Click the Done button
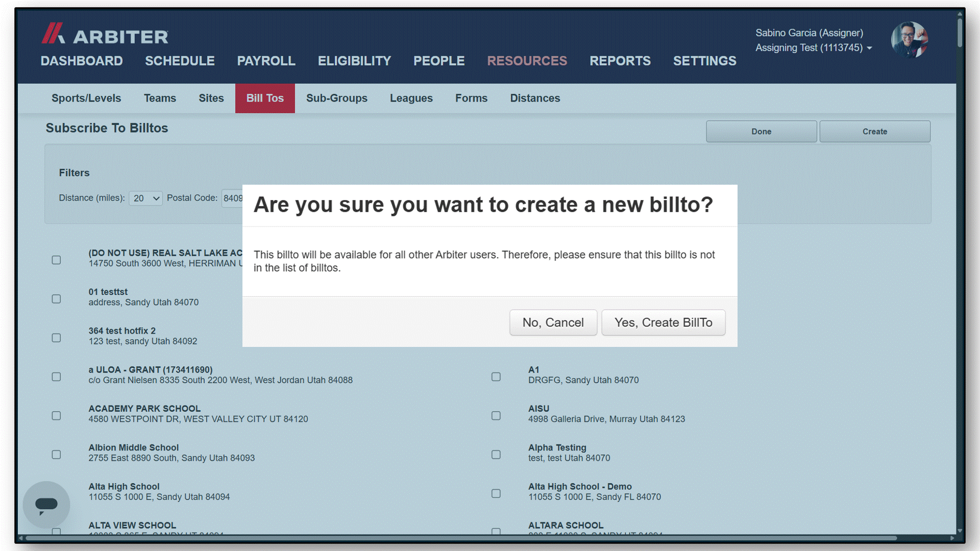This screenshot has height=551, width=980. point(762,132)
